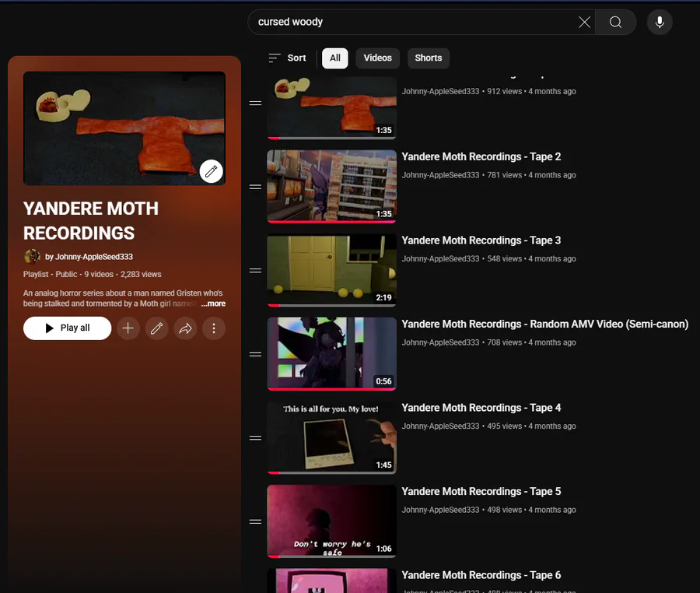
Task: Select the All filter chip
Action: [334, 58]
